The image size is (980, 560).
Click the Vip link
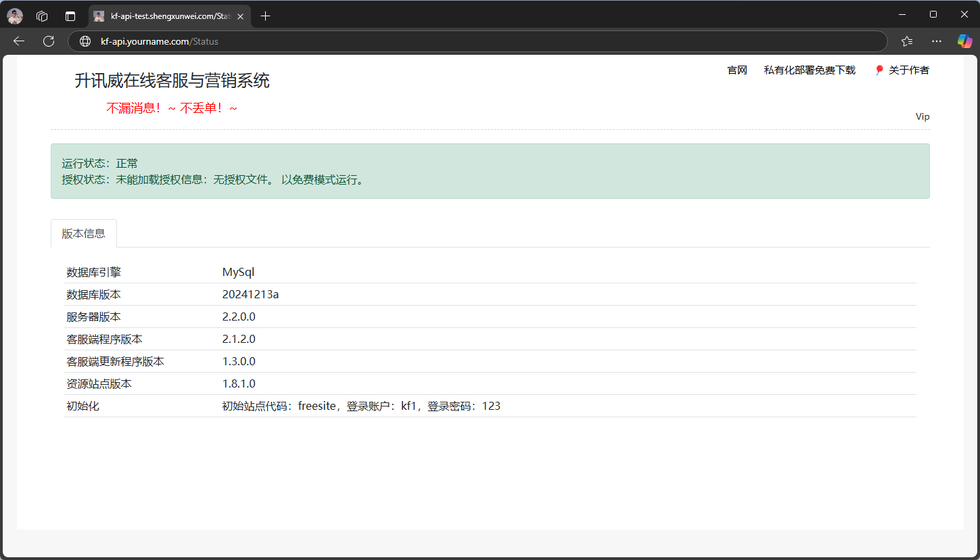click(x=922, y=116)
